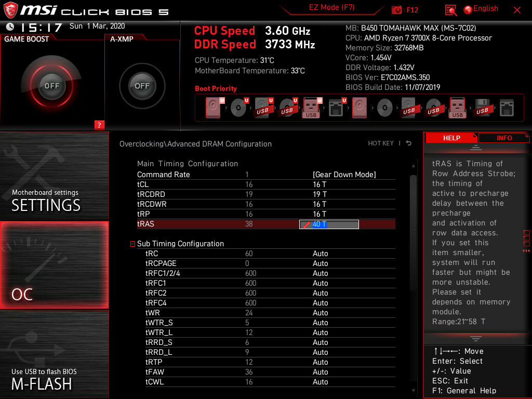Select the tRP 16 T value
This screenshot has width=532, height=399.
pyautogui.click(x=320, y=214)
